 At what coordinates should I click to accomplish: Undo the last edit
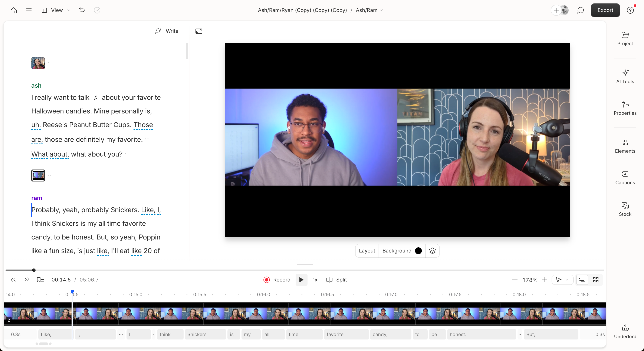tap(82, 10)
